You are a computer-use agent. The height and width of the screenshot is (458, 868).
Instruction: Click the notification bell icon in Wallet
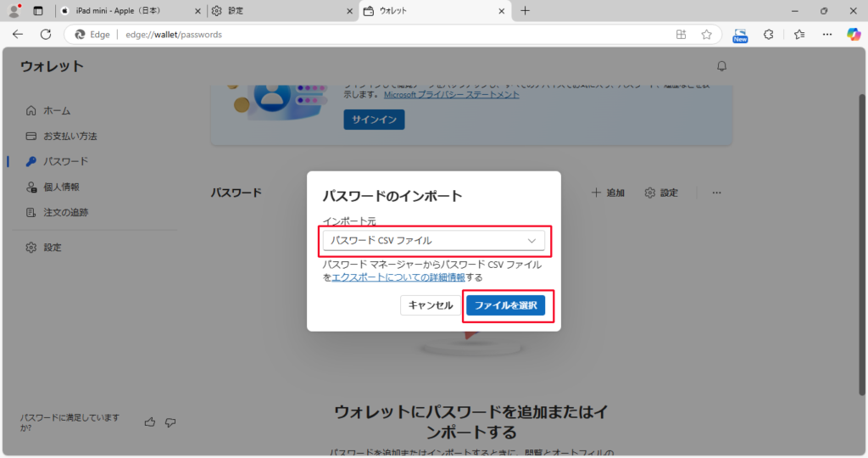click(x=721, y=66)
